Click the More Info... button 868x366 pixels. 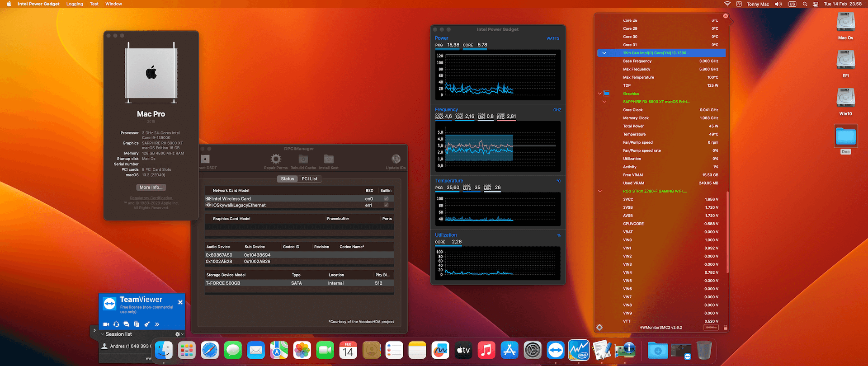pyautogui.click(x=151, y=188)
